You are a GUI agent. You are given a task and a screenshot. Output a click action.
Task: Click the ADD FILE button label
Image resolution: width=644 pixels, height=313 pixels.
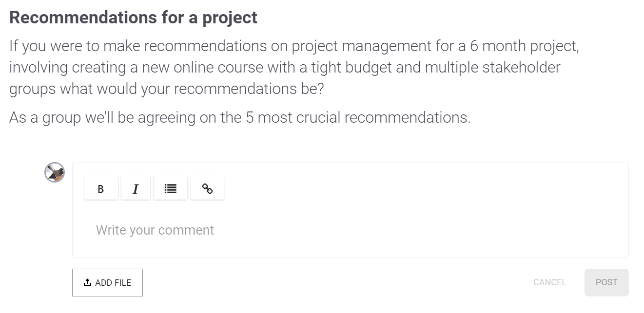[x=113, y=282]
